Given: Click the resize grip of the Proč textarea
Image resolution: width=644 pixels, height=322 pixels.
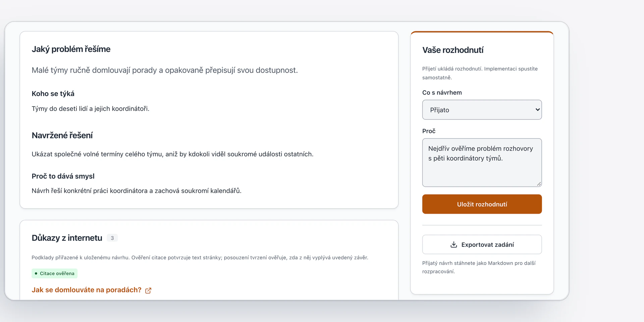Looking at the screenshot, I should coord(539,183).
